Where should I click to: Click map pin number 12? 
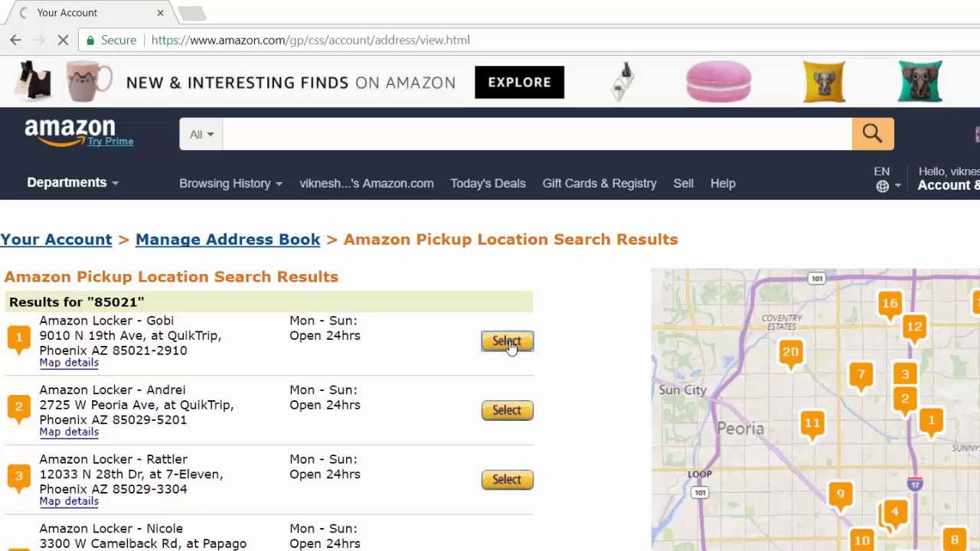pyautogui.click(x=914, y=328)
